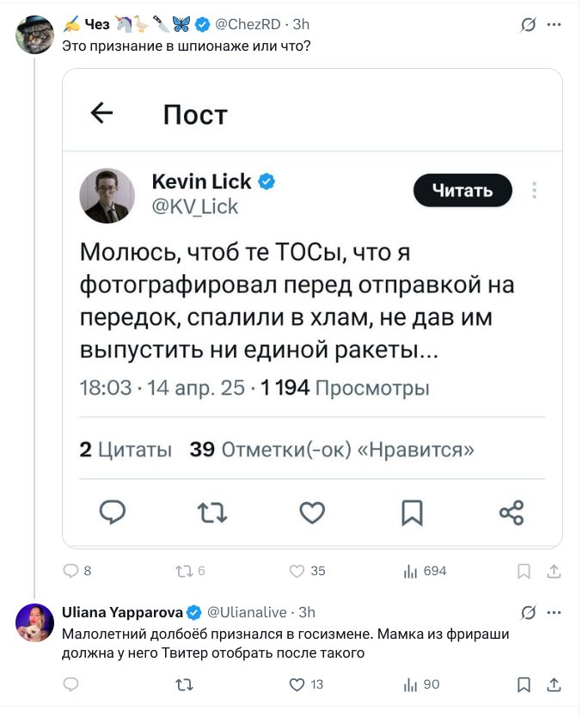Click Grok icon on Чез's post

pyautogui.click(x=529, y=24)
